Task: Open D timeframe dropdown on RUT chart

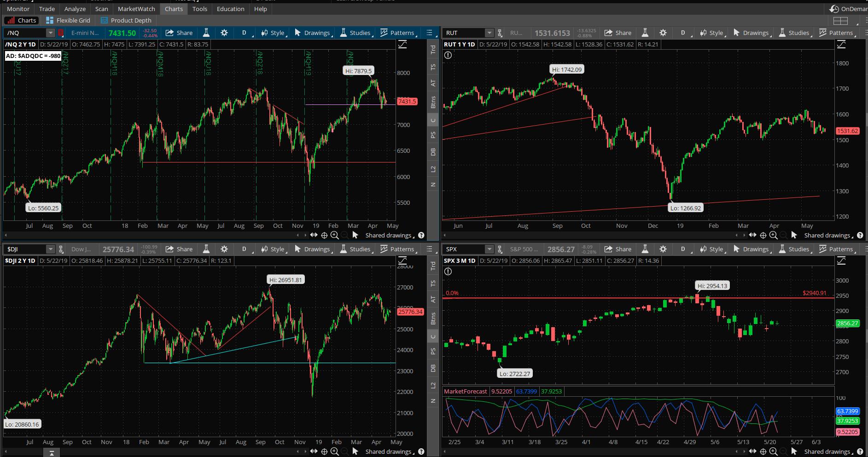Action: point(685,33)
